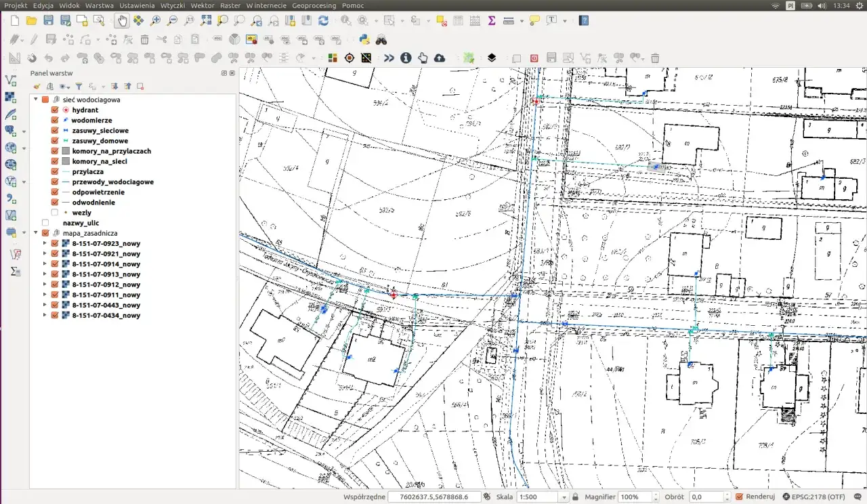Create a new project with the blank page icon

tap(14, 20)
